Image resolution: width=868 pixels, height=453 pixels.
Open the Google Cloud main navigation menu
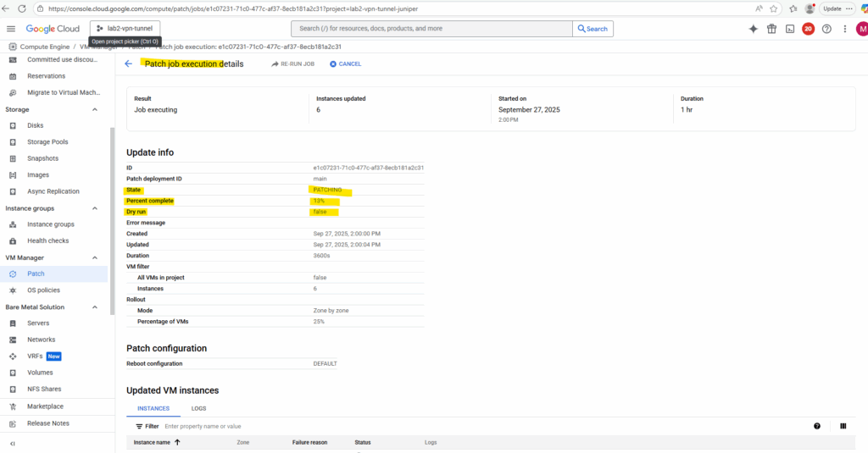(x=11, y=29)
